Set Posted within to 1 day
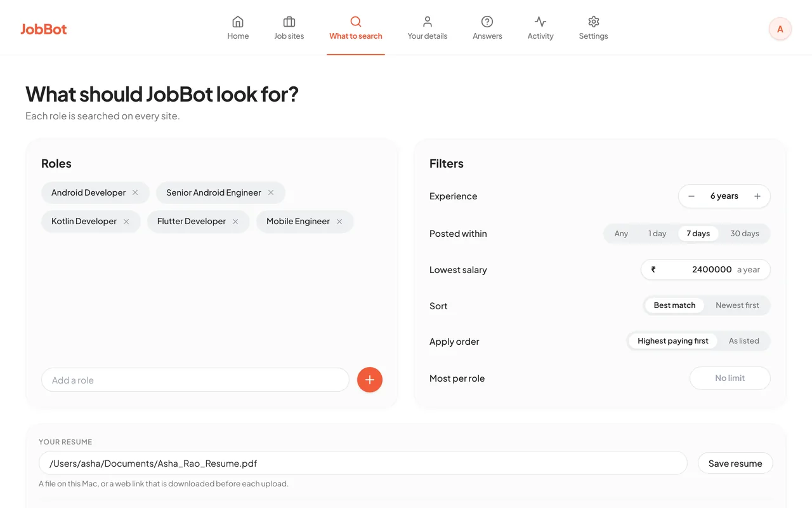The image size is (812, 508). point(657,233)
